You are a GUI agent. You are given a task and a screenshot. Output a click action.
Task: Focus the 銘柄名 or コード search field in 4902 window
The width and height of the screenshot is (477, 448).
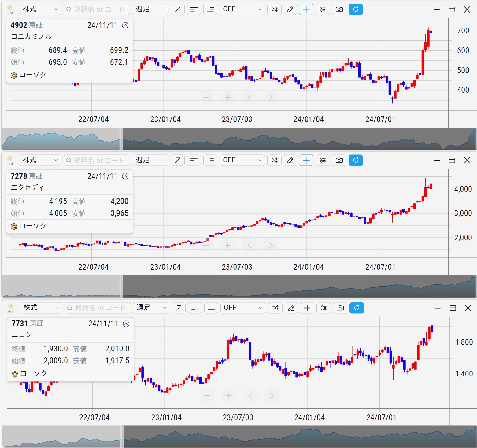pyautogui.click(x=97, y=9)
